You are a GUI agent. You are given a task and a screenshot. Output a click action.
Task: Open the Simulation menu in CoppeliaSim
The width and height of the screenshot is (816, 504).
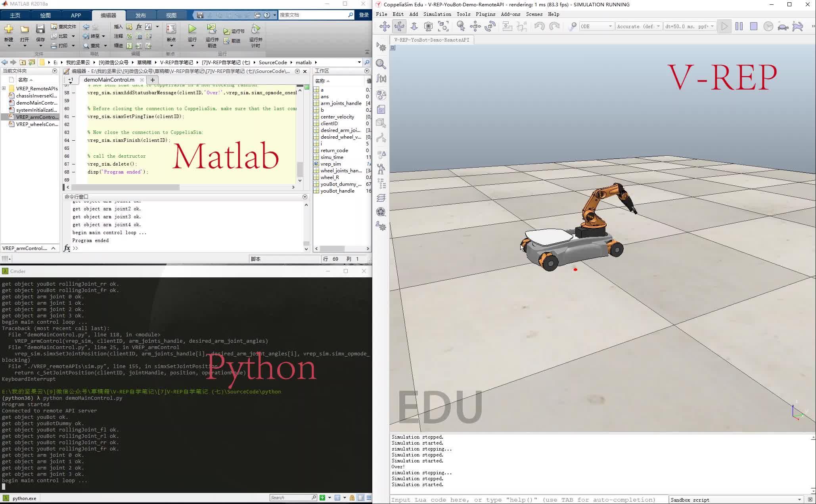(437, 14)
